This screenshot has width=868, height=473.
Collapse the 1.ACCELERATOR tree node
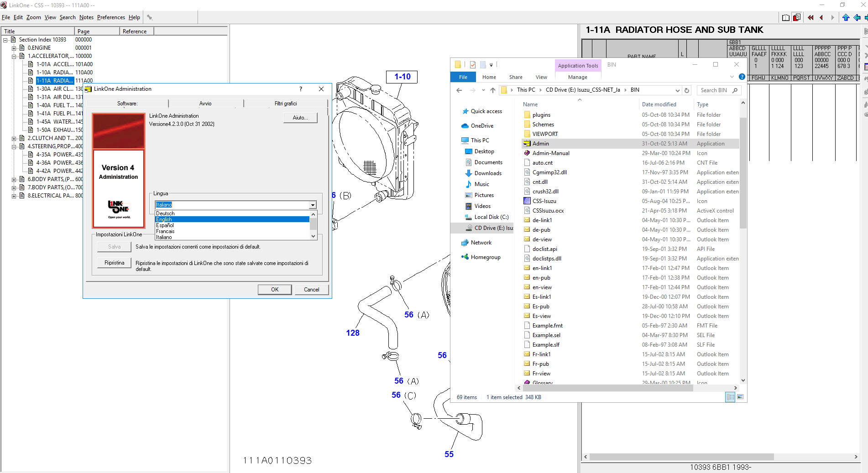point(14,56)
